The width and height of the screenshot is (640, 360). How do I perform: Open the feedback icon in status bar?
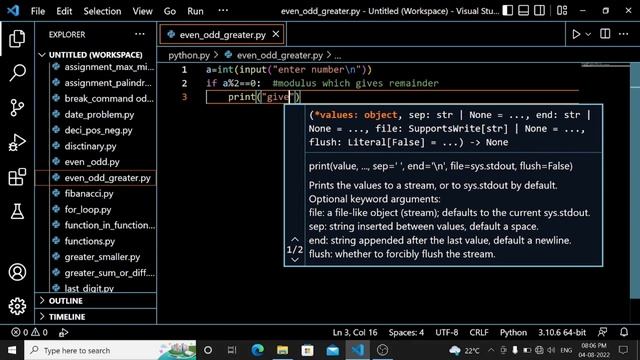pyautogui.click(x=602, y=332)
